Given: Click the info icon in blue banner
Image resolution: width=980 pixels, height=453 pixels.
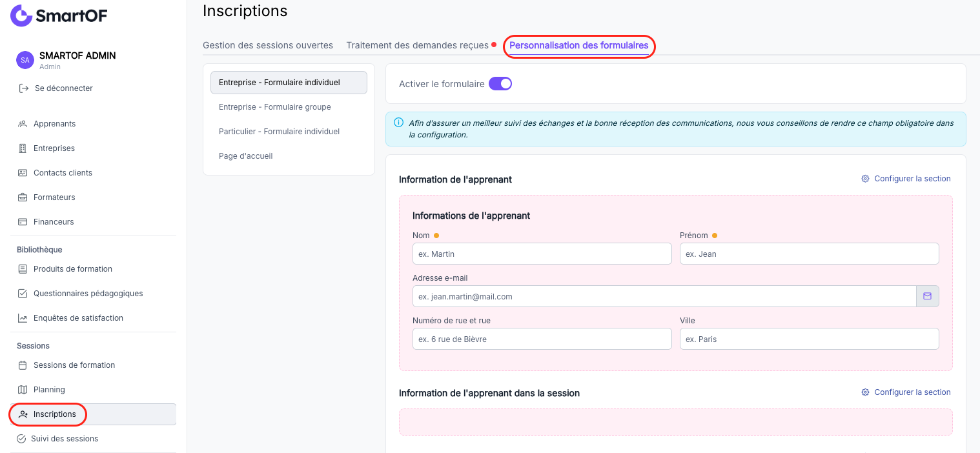Looking at the screenshot, I should point(398,123).
